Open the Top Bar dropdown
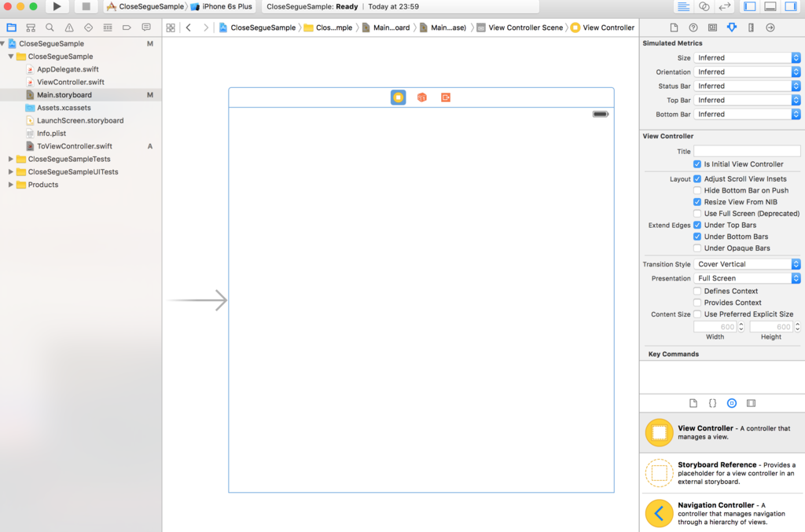This screenshot has width=805, height=532. tap(747, 100)
